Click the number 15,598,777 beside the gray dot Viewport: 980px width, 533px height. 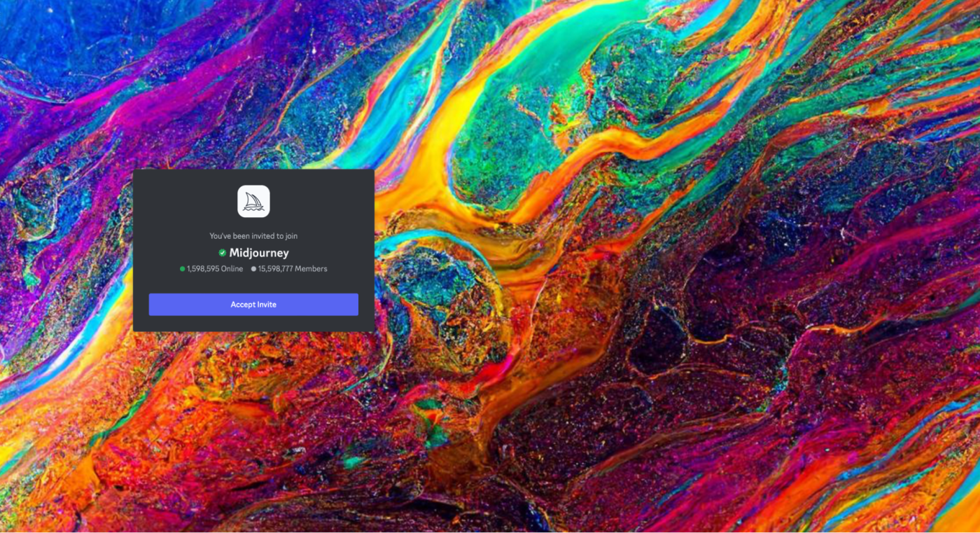276,269
